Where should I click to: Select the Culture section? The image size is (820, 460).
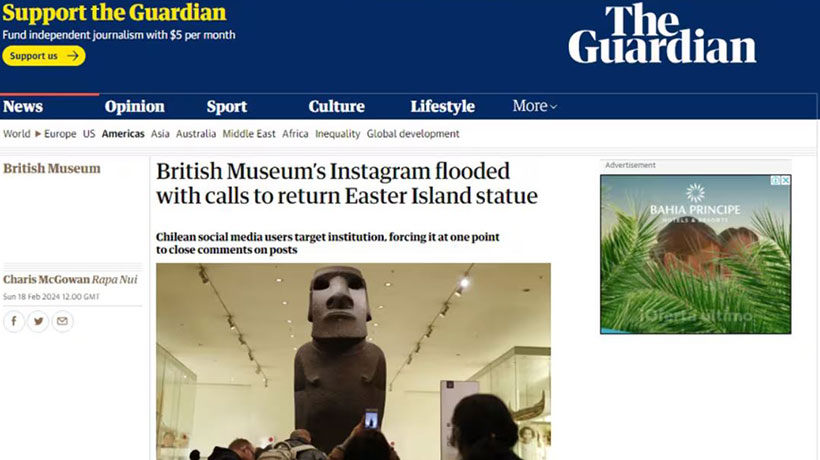[336, 107]
